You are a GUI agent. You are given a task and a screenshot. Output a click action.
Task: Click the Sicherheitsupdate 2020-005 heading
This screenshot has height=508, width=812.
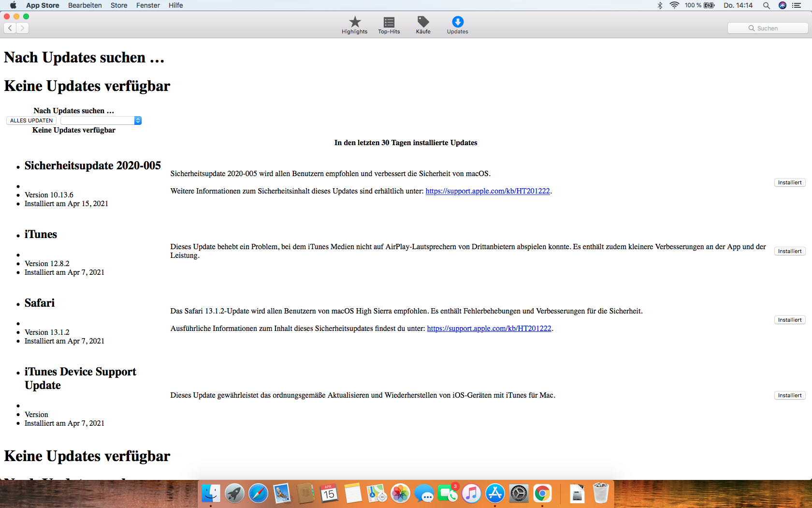pyautogui.click(x=93, y=165)
